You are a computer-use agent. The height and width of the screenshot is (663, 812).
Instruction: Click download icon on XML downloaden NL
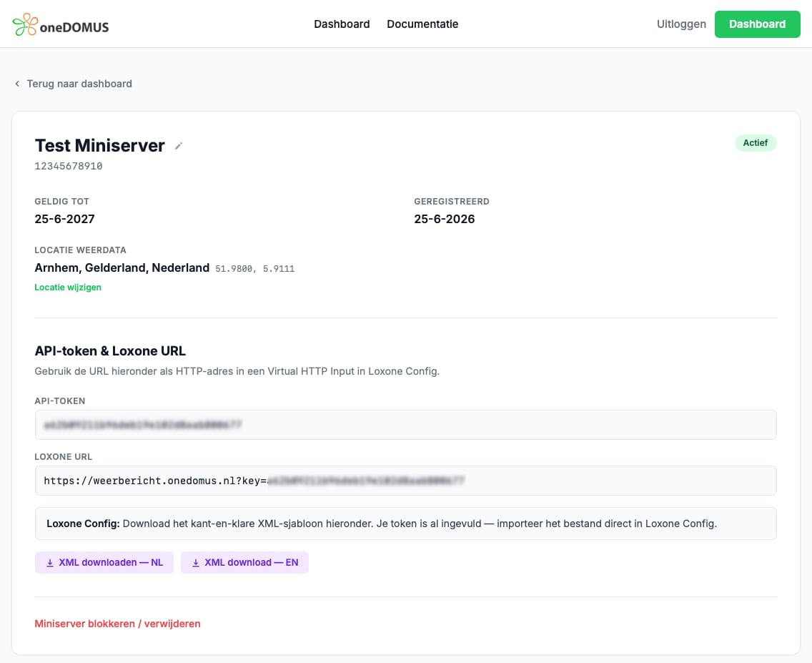pos(50,563)
